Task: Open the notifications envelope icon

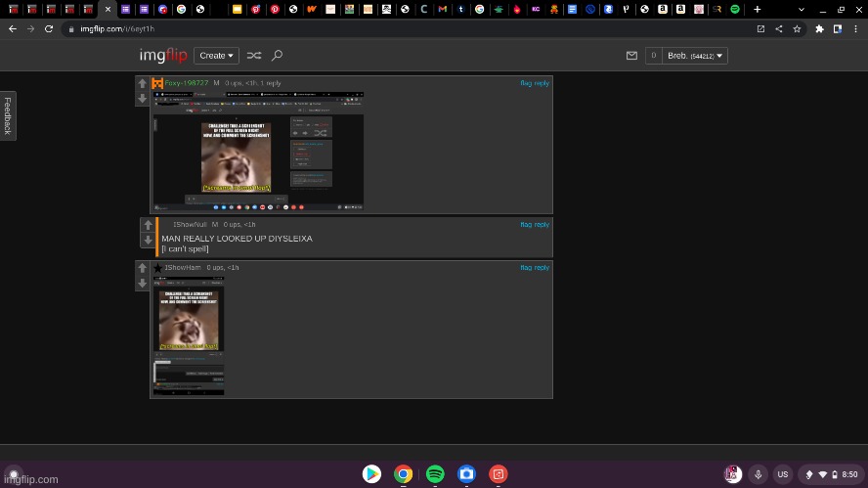Action: point(632,56)
